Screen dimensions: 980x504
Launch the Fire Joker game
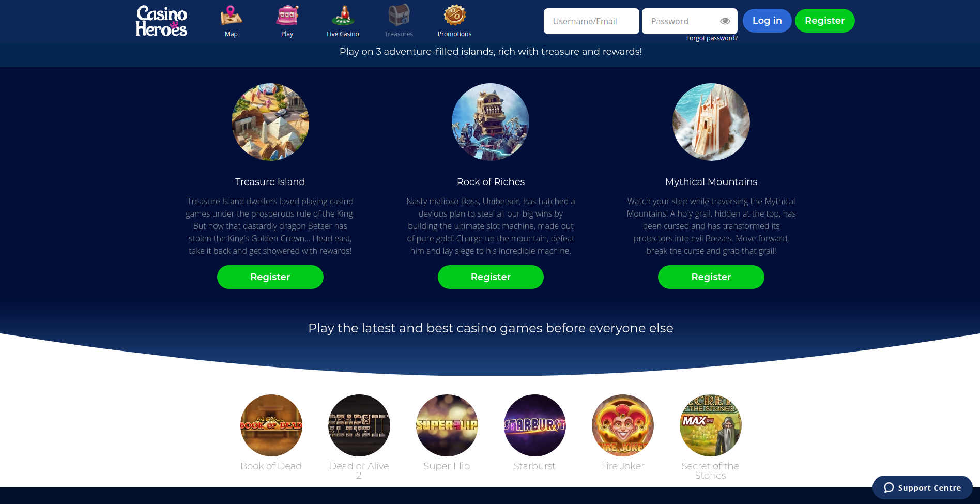pos(623,425)
